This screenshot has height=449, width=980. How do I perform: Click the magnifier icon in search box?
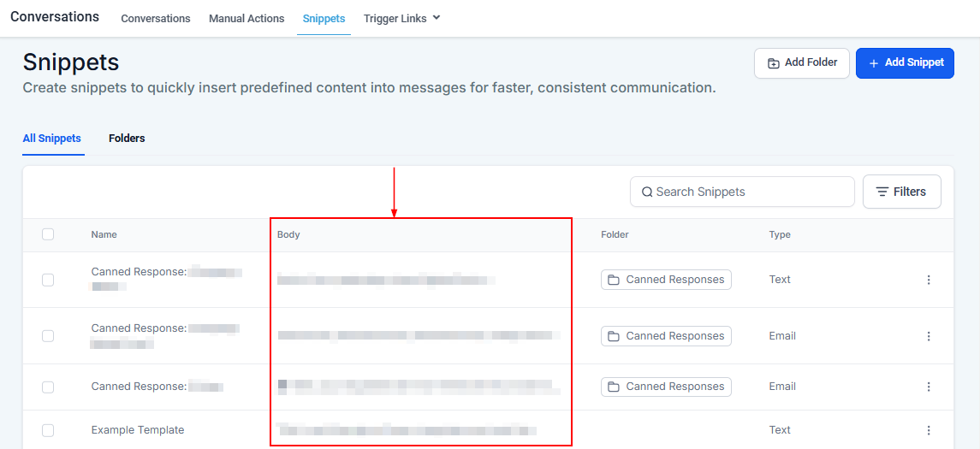tap(647, 192)
